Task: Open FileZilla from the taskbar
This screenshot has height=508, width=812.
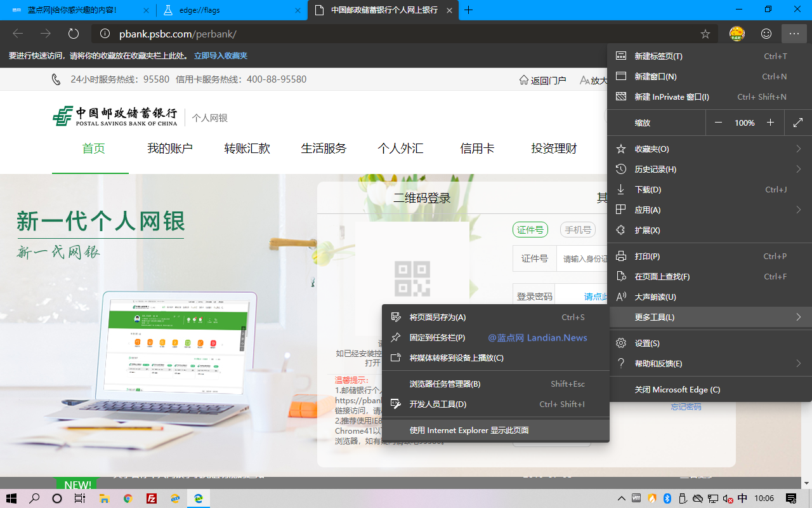Action: coord(152,498)
